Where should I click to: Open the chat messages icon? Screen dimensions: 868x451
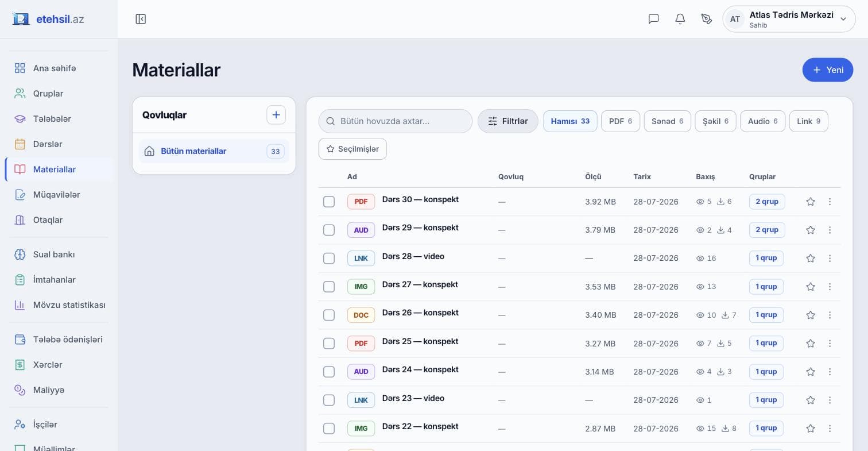653,19
